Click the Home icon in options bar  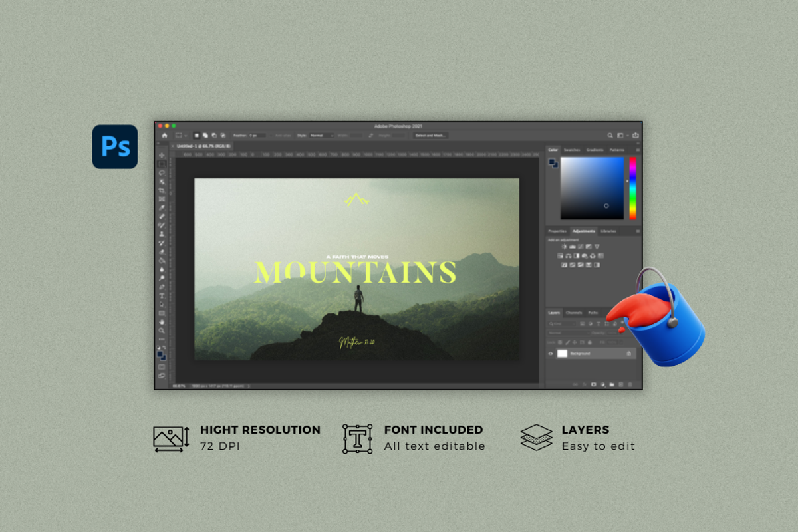pos(164,135)
